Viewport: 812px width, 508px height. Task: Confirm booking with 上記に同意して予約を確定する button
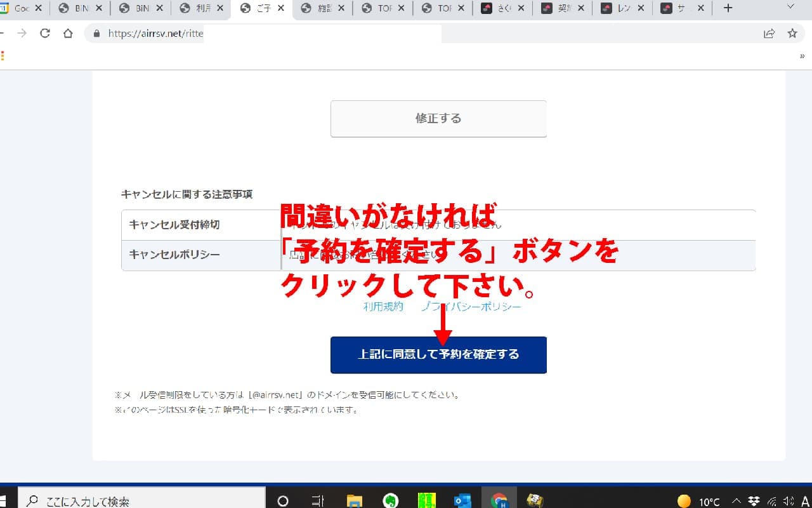pos(438,354)
